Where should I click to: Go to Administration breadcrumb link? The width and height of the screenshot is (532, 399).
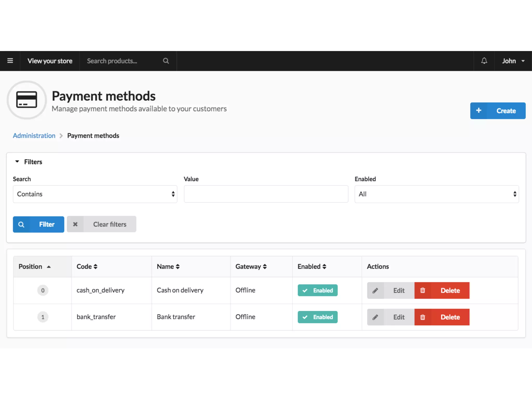click(34, 136)
